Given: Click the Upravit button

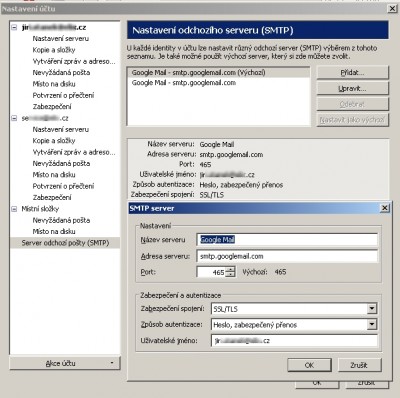Looking at the screenshot, I should click(x=352, y=88).
